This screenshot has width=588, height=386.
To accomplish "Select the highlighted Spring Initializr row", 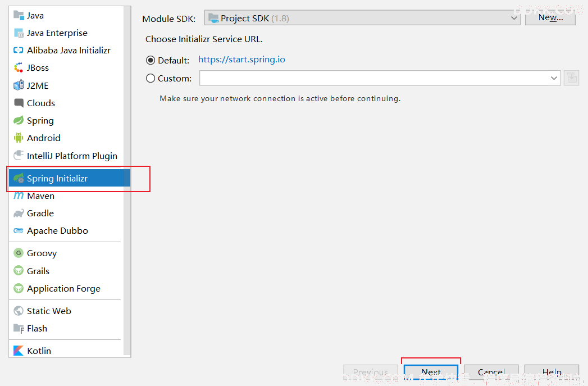I will click(70, 178).
